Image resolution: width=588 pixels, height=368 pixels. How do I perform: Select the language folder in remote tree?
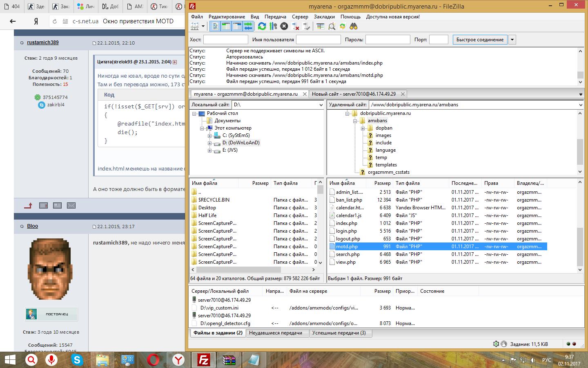point(385,150)
